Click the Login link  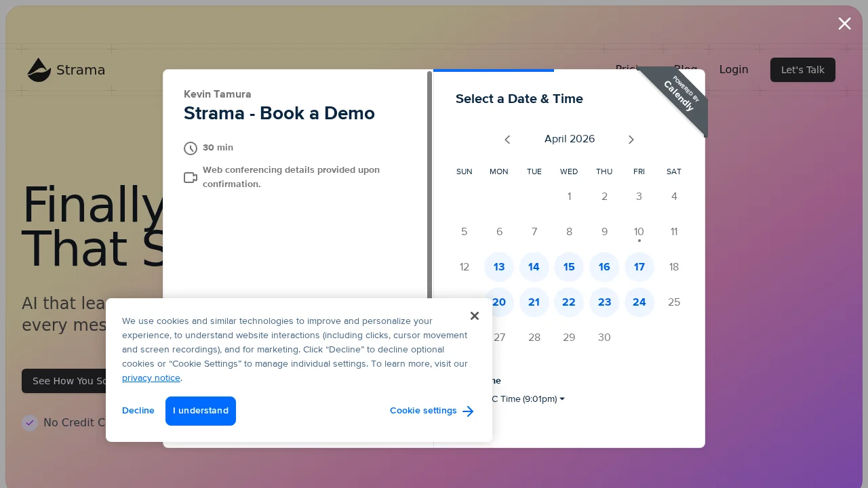pyautogui.click(x=734, y=70)
